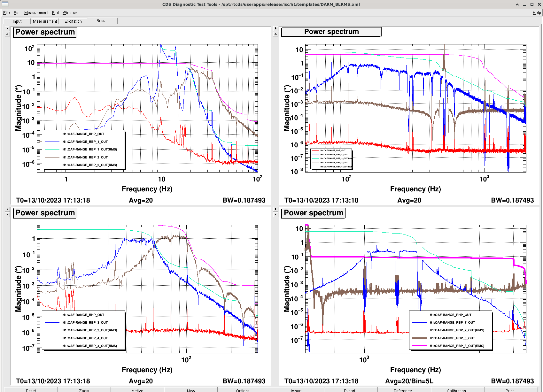543x392 pixels.
Task: Click right-arrow button beside top-left Power spectrum plot
Action: coord(7,28)
